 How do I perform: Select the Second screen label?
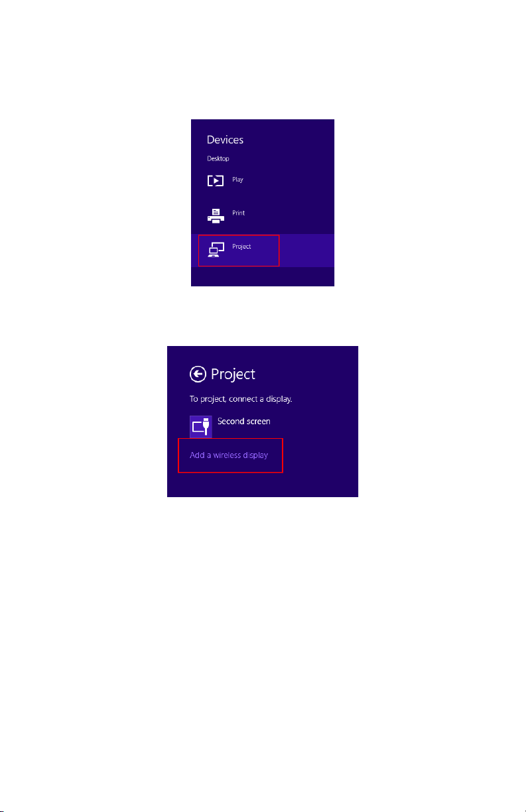(243, 422)
